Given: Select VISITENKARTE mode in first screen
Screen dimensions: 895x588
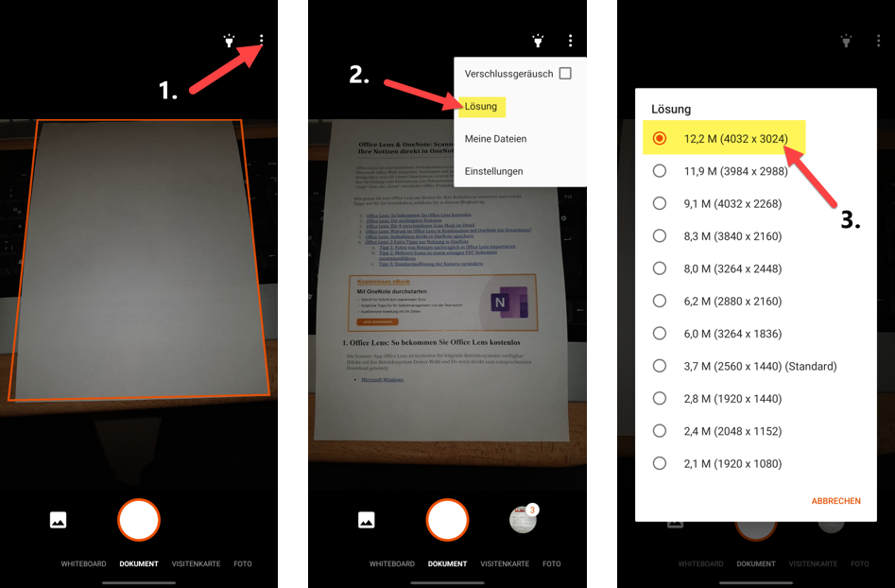Looking at the screenshot, I should tap(196, 563).
